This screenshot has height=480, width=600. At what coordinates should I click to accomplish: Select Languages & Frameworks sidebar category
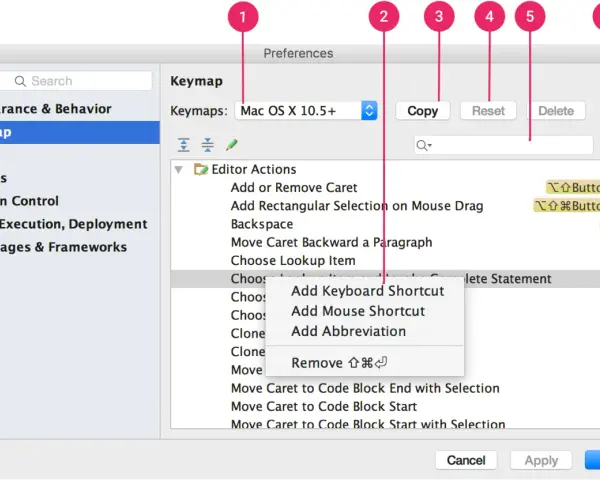click(x=63, y=247)
